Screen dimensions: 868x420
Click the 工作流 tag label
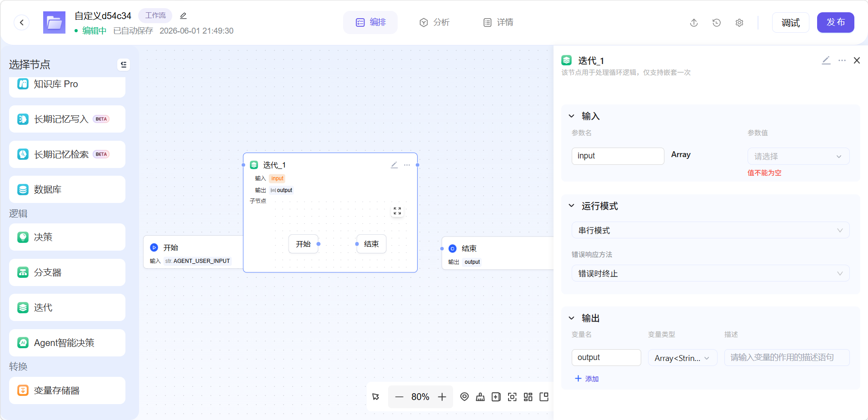click(155, 15)
